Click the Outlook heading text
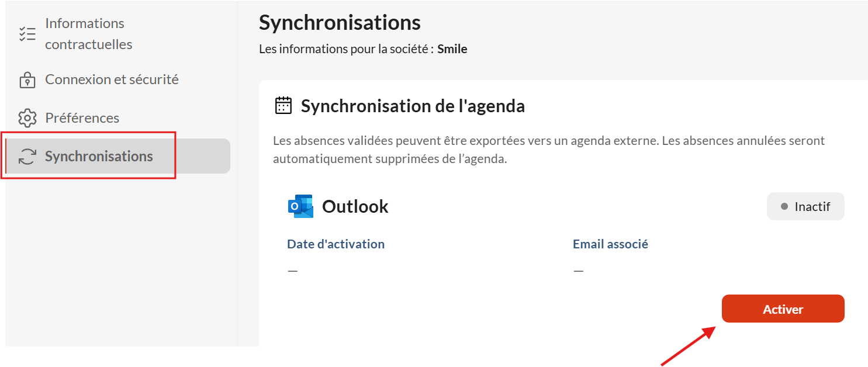The width and height of the screenshot is (868, 367). (x=355, y=206)
